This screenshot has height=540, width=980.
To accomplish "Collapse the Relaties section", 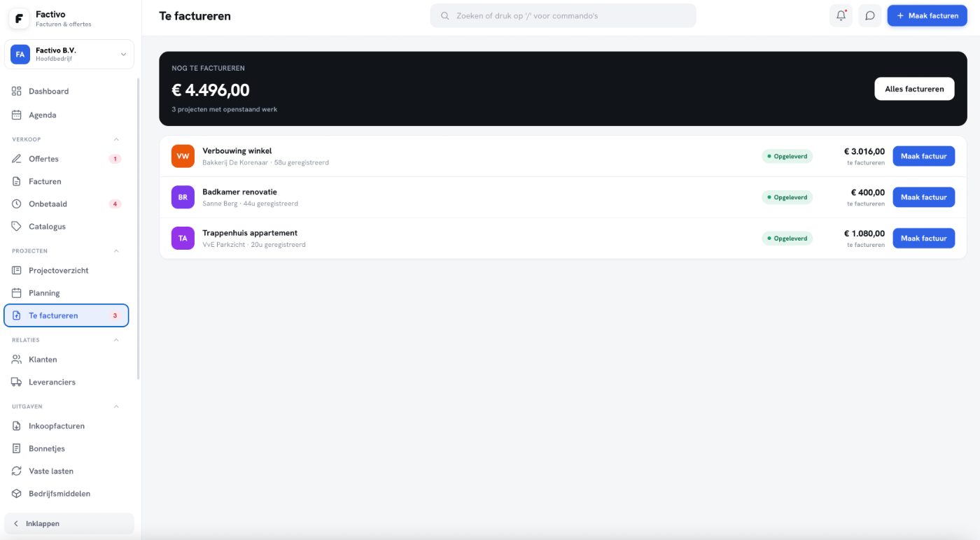I will click(116, 340).
